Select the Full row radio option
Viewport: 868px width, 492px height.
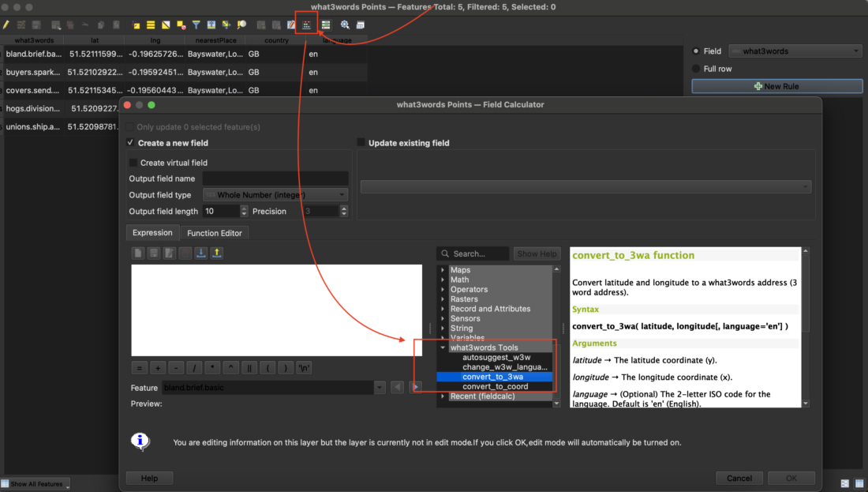pos(696,69)
